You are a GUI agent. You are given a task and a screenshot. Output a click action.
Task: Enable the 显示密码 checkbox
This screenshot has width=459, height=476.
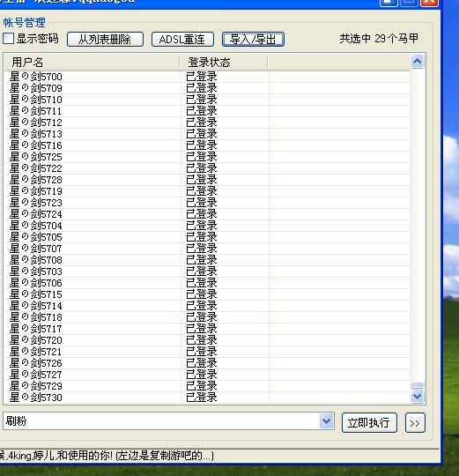(x=8, y=39)
